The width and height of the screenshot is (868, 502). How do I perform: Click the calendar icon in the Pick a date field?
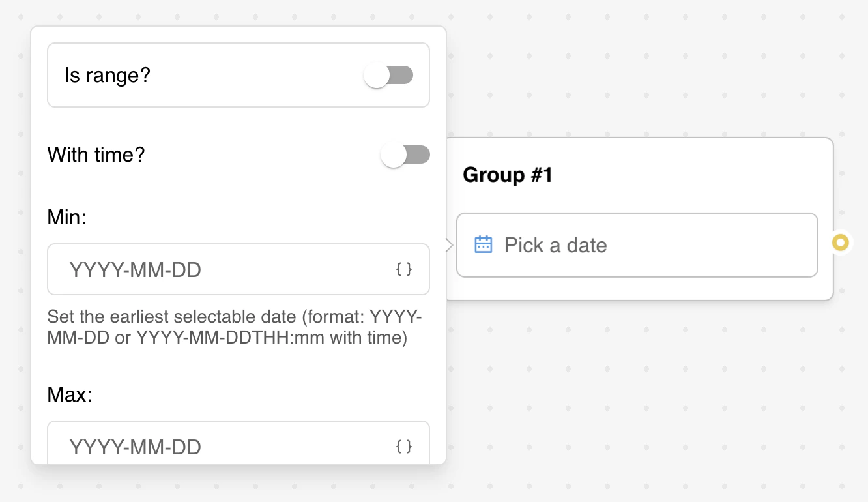pos(482,243)
